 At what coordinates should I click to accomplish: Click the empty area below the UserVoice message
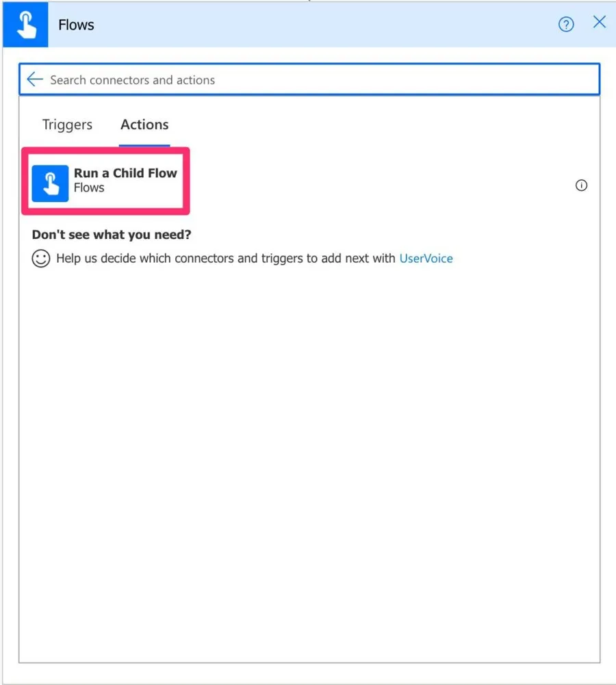coord(308,445)
